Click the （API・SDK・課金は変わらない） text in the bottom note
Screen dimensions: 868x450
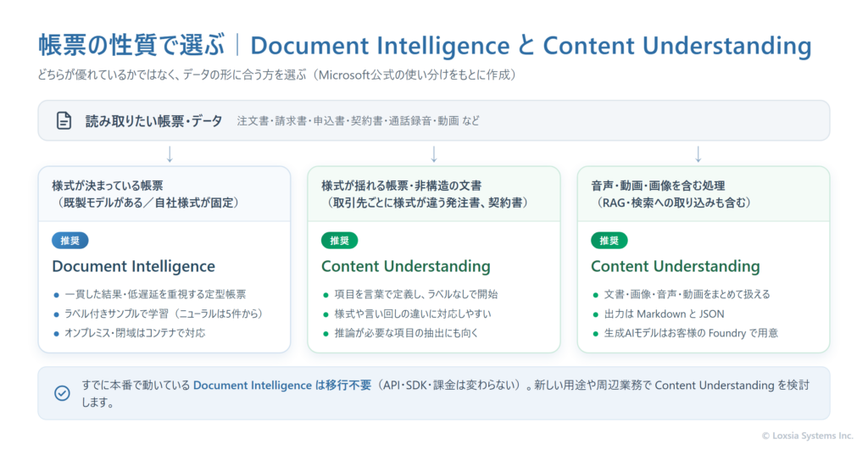[450, 386]
